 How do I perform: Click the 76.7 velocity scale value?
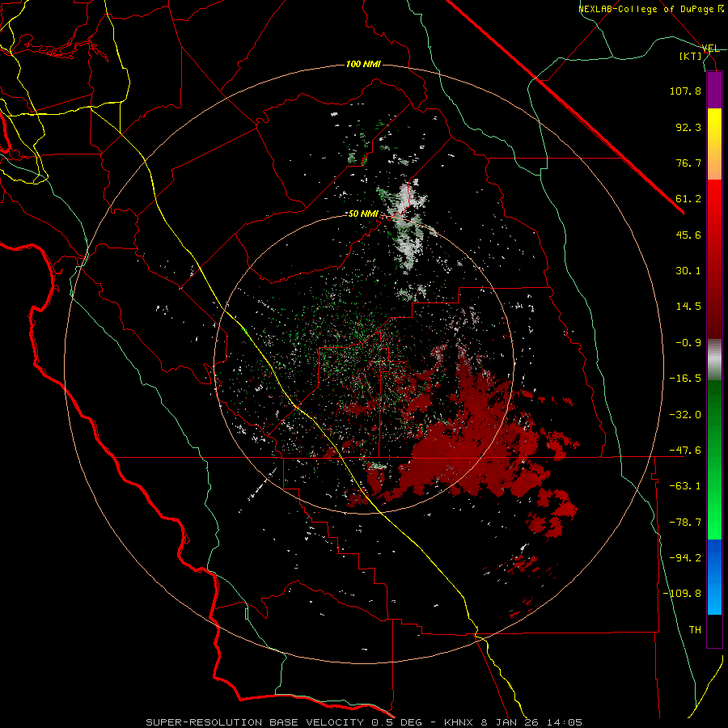click(x=688, y=163)
